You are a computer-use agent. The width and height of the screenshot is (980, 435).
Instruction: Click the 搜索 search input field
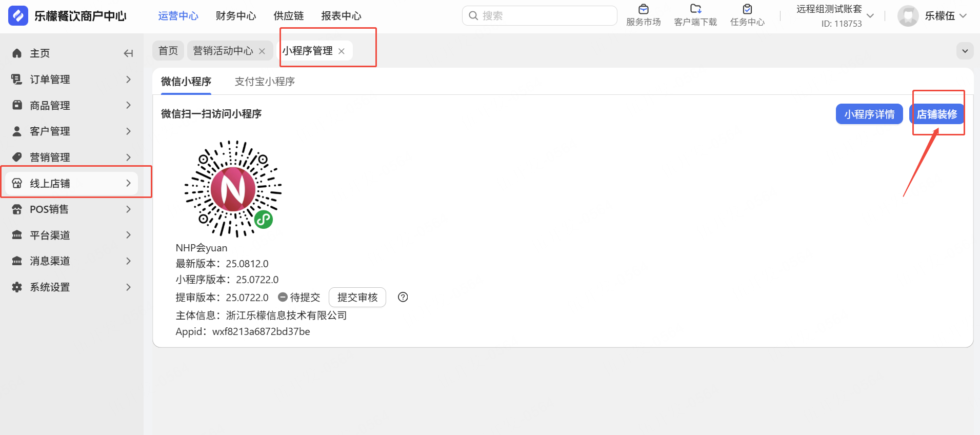pos(539,16)
